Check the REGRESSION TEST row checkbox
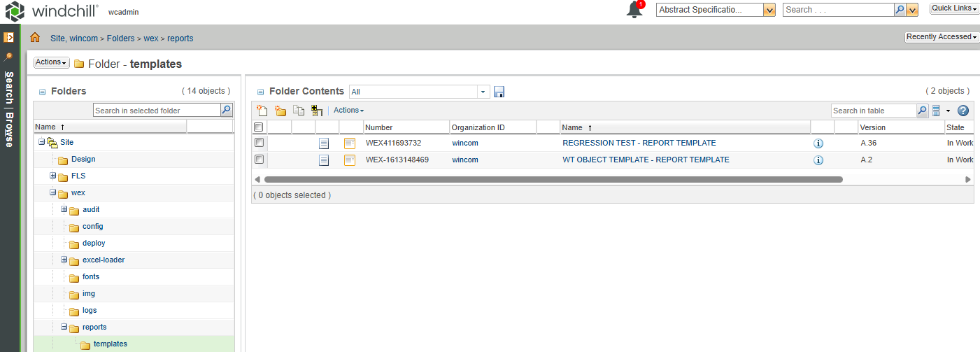 [x=259, y=143]
